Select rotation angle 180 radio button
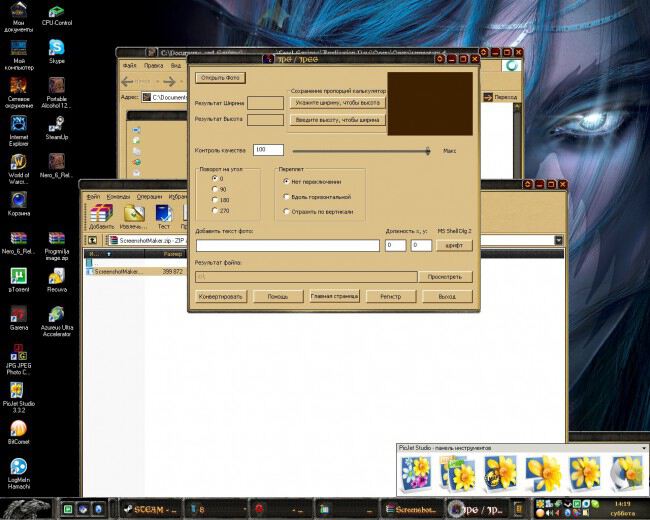 coord(215,200)
